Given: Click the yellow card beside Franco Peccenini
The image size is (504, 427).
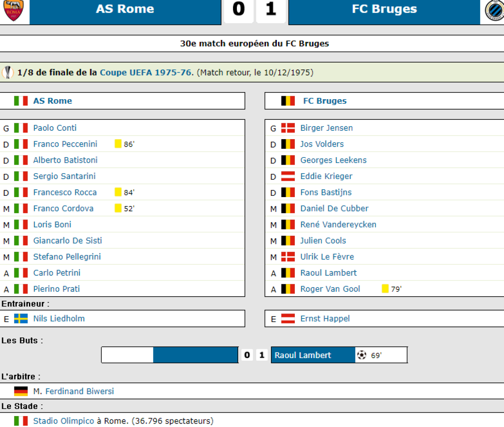Looking at the screenshot, I should (118, 144).
